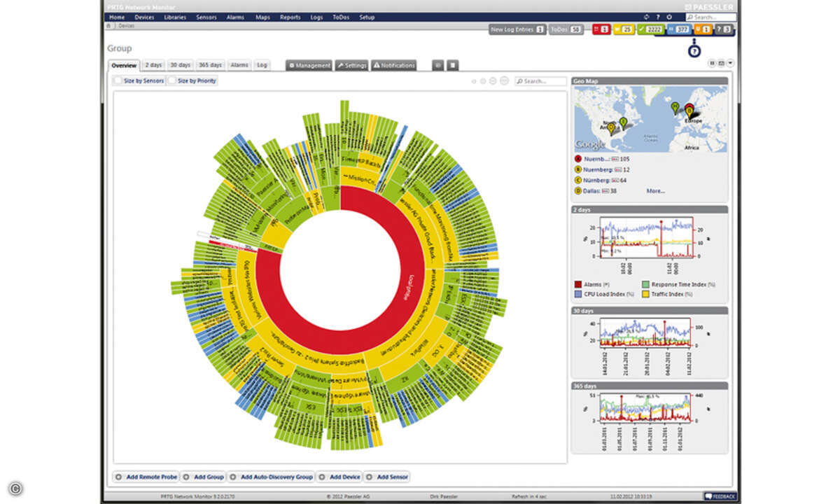Switch to the Log tab
The width and height of the screenshot is (840, 504).
[261, 65]
